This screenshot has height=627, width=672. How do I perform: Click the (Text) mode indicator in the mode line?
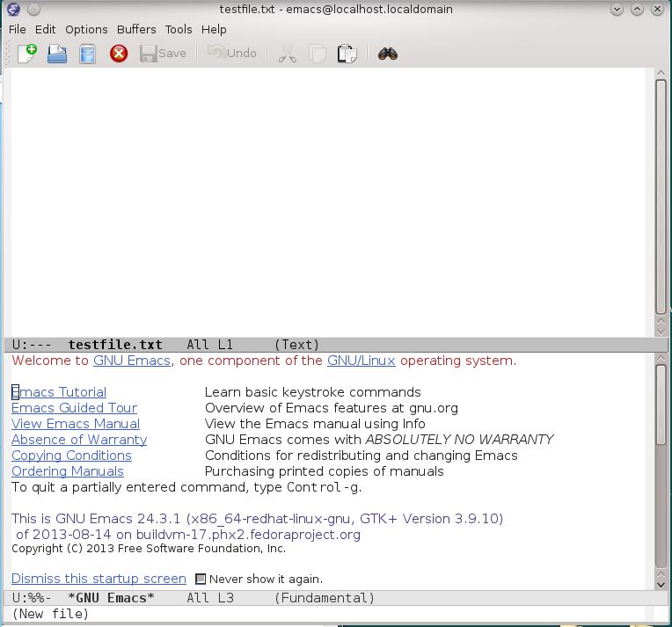(297, 345)
